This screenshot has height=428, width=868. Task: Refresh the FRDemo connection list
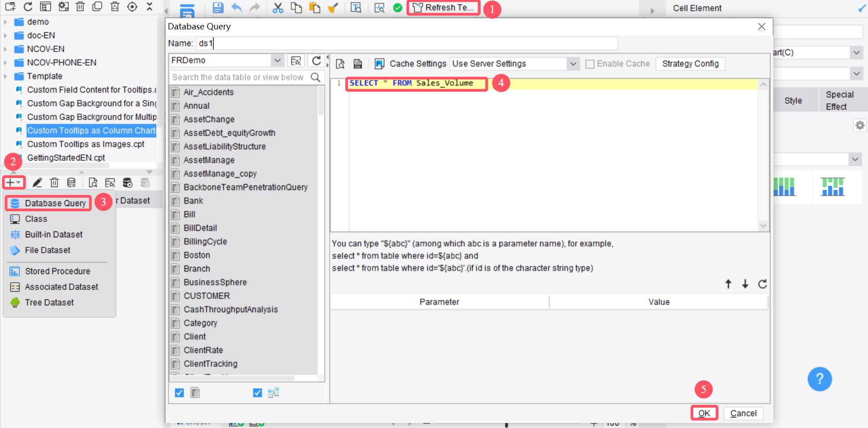point(317,60)
